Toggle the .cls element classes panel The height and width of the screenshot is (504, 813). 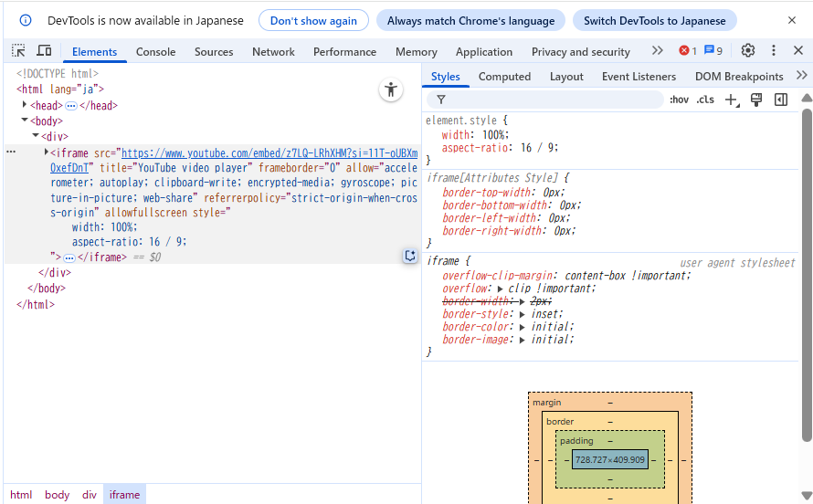tap(705, 100)
